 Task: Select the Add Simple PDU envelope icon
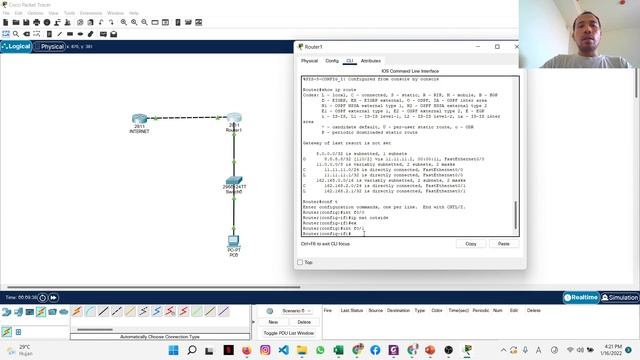pyautogui.click(x=103, y=34)
